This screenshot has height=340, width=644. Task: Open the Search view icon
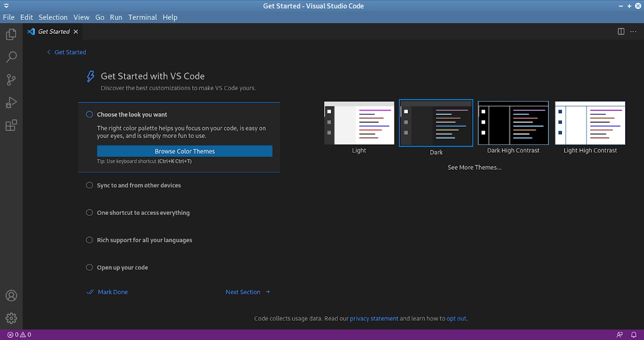(x=11, y=57)
